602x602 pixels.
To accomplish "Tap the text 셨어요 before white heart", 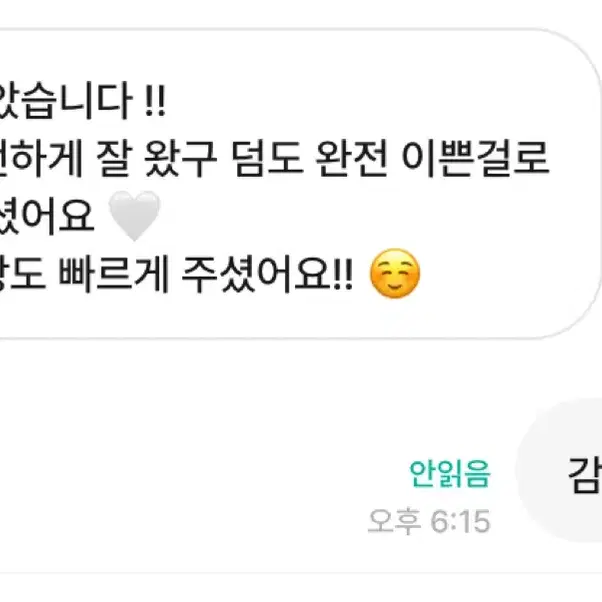I will pyautogui.click(x=47, y=216).
